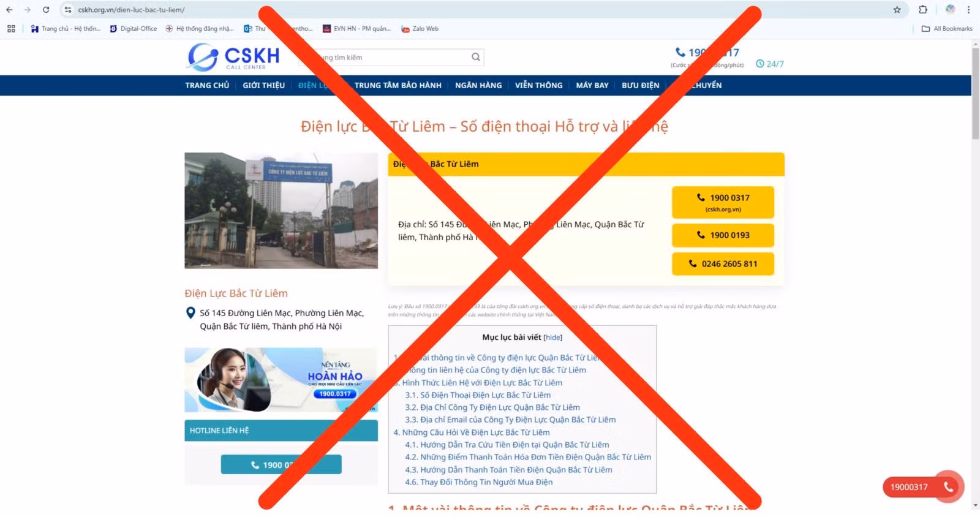This screenshot has width=980, height=517.
Task: Focus the browser address bar
Action: click(x=478, y=10)
